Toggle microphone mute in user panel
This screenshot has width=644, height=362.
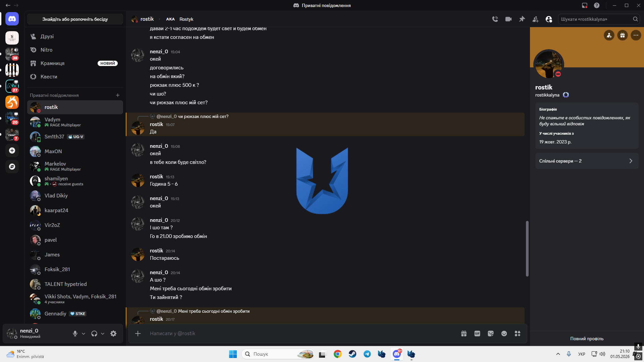(x=75, y=334)
